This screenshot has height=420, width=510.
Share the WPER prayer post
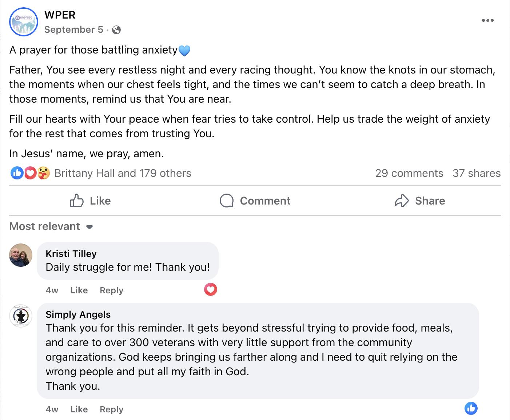420,201
